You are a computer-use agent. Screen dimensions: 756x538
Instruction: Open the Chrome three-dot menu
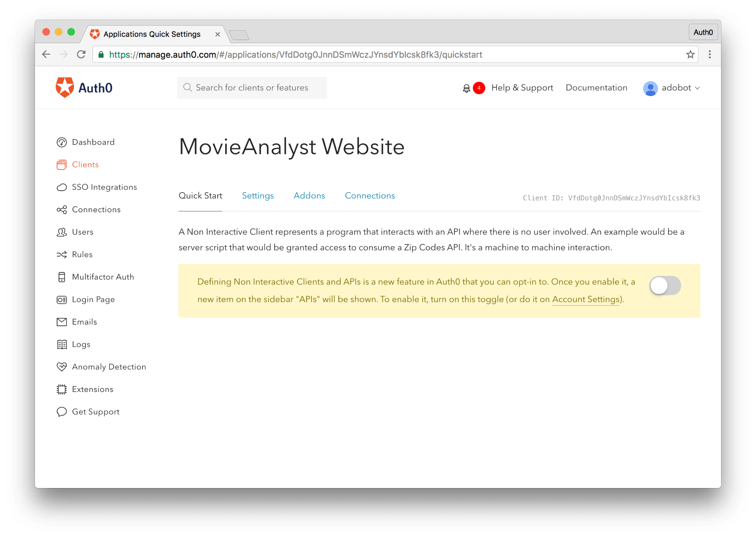tap(710, 54)
